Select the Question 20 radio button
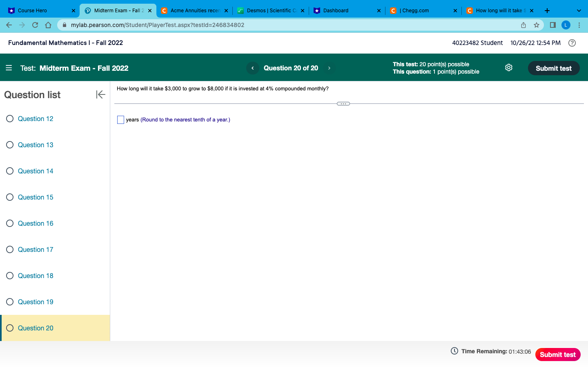This screenshot has height=368, width=588. [x=10, y=328]
